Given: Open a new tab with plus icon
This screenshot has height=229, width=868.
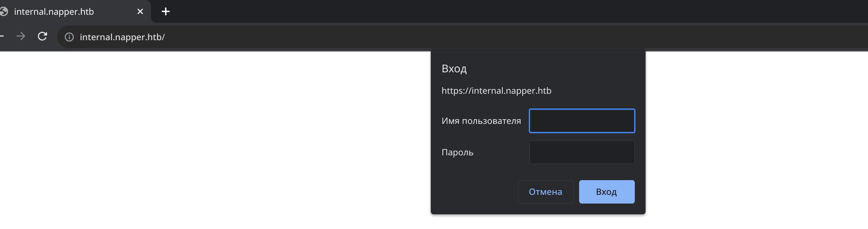Looking at the screenshot, I should (x=165, y=11).
